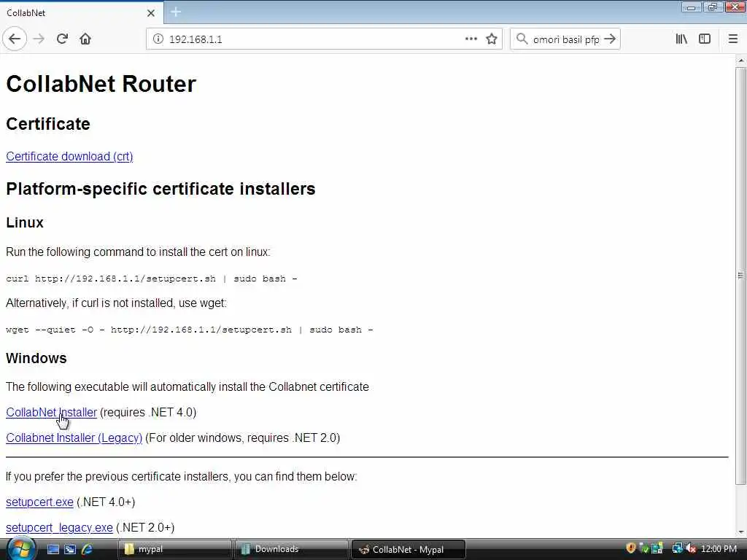Open the browser home page
747x560 pixels.
[x=85, y=39]
